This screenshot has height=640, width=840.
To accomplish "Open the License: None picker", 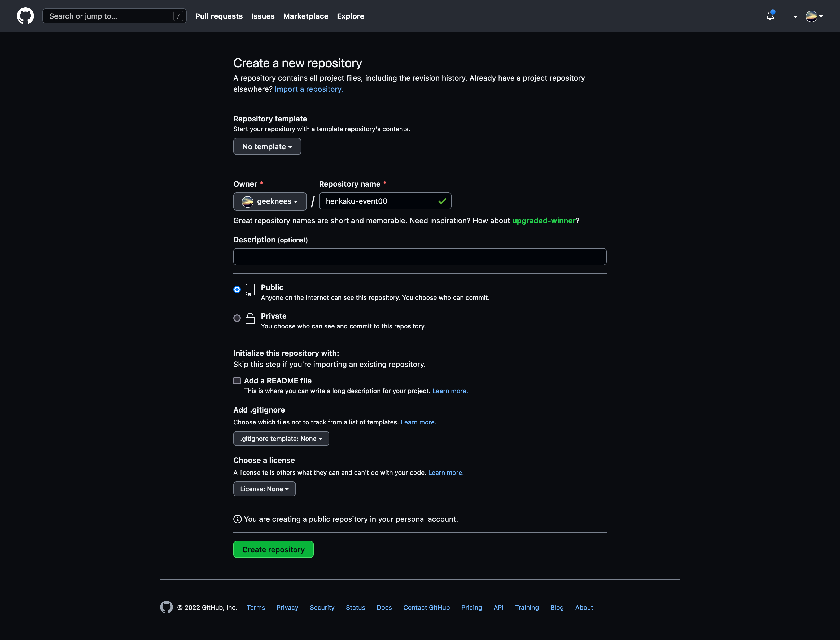I will tap(264, 489).
